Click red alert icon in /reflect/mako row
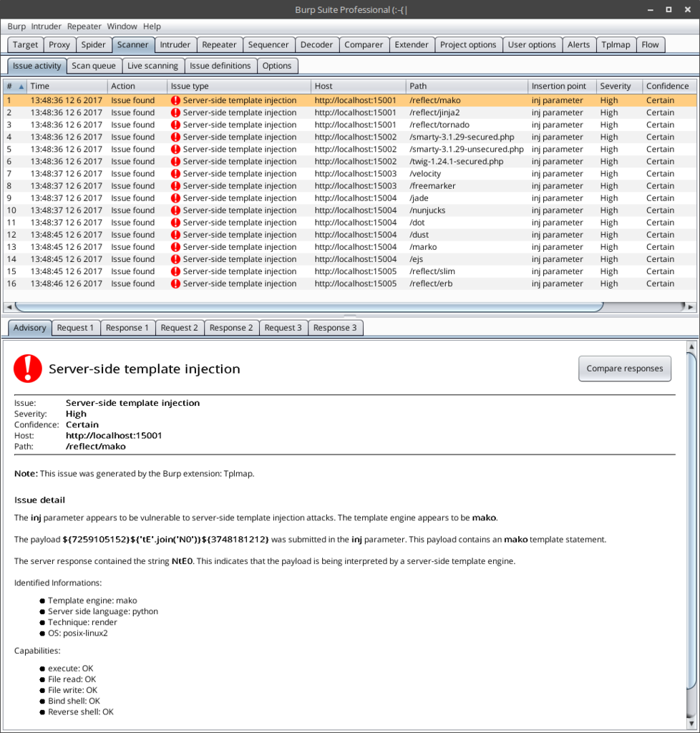700x733 pixels. [x=175, y=101]
